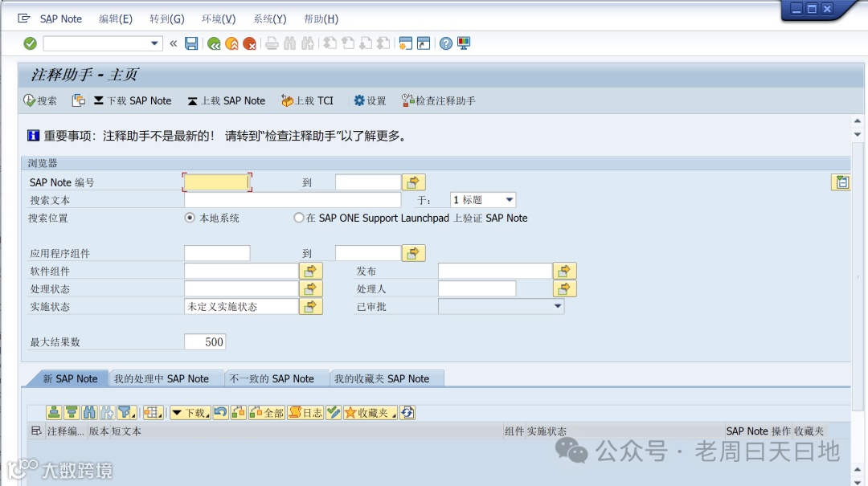Click the green Back arrow icon
Viewport: 868px width, 486px height.
click(x=214, y=43)
